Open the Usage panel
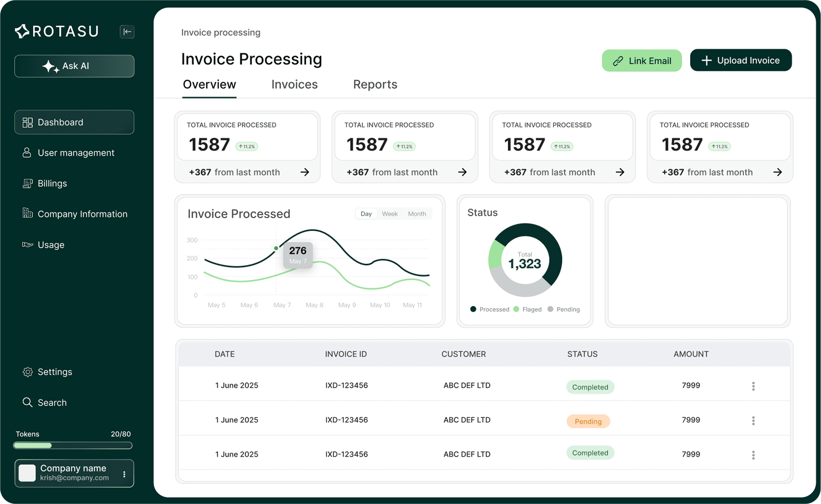821x504 pixels. (51, 244)
